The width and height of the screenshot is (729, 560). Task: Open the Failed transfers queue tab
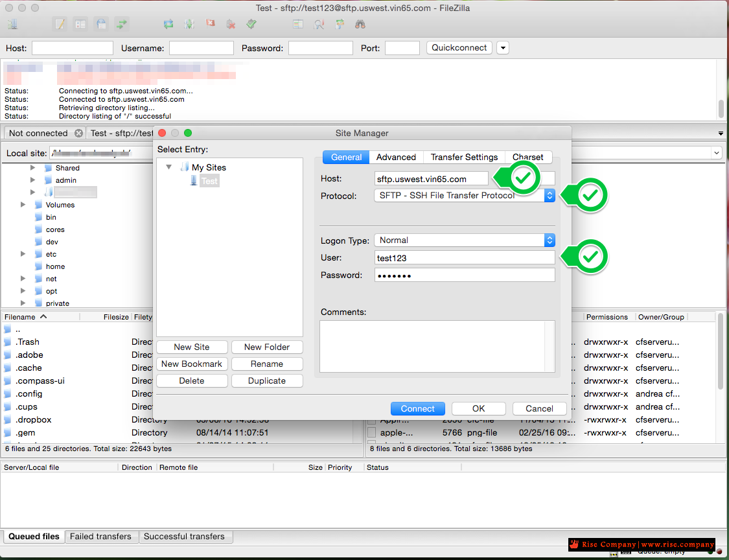[100, 536]
